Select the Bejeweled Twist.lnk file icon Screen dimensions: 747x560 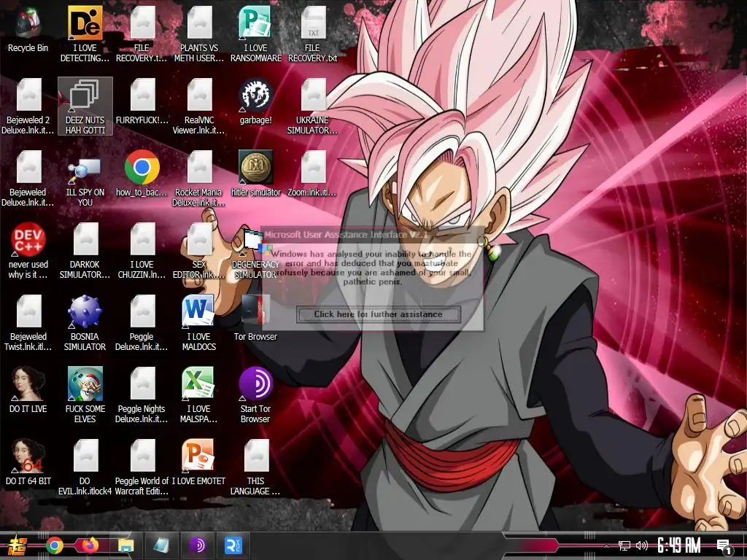click(x=28, y=323)
